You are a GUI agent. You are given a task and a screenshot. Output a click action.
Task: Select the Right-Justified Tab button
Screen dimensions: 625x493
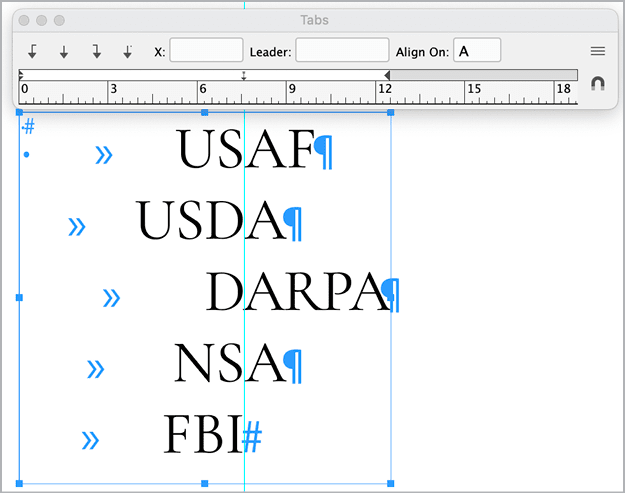click(x=96, y=52)
